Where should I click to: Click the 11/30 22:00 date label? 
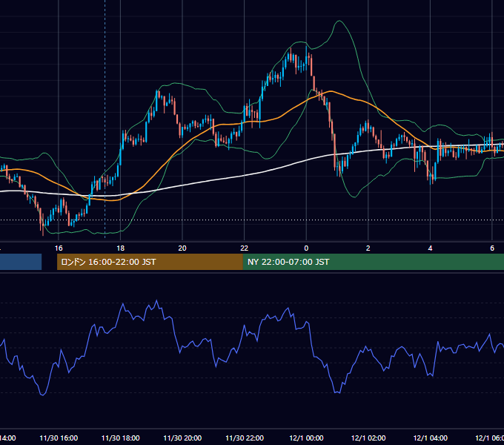[x=245, y=438]
